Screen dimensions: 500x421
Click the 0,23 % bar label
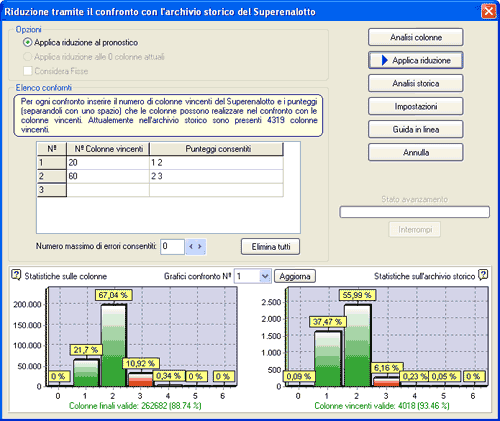(415, 376)
